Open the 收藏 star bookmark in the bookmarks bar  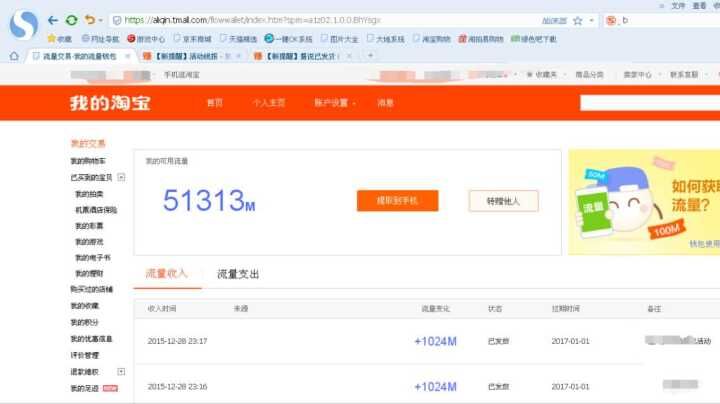coord(60,39)
